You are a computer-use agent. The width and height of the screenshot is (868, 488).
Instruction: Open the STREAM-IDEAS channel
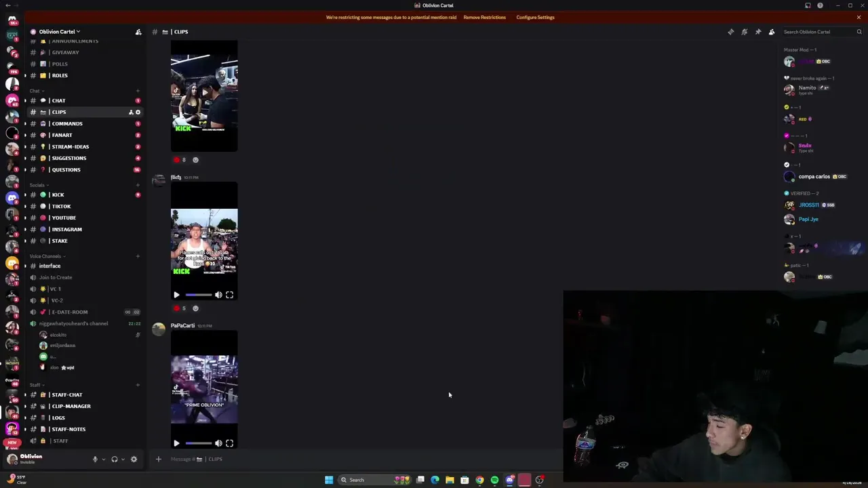85,146
